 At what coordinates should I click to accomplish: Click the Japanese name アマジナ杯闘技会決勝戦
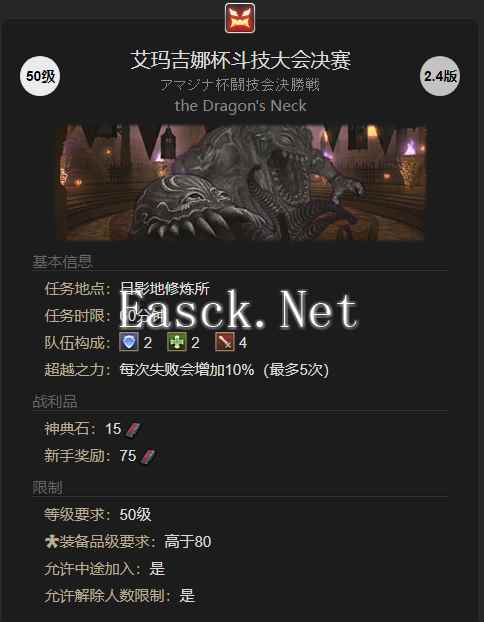click(240, 85)
